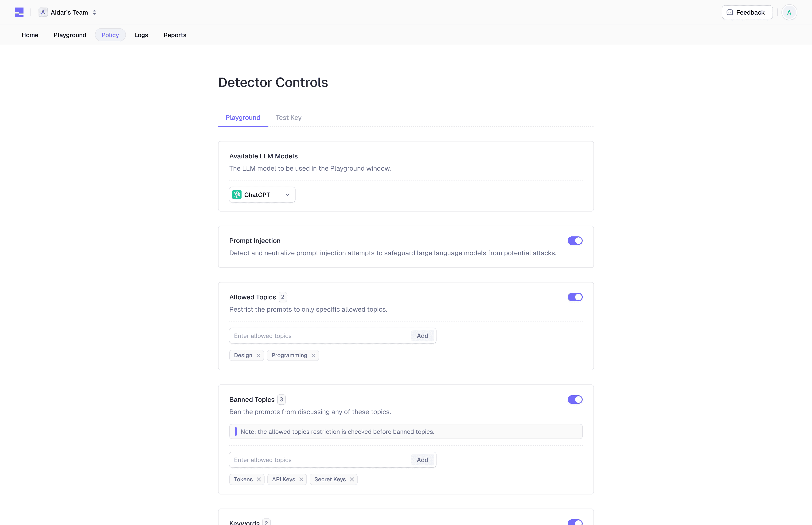Viewport: 812px width, 525px height.
Task: Click the Aidar's Team name
Action: pos(69,12)
